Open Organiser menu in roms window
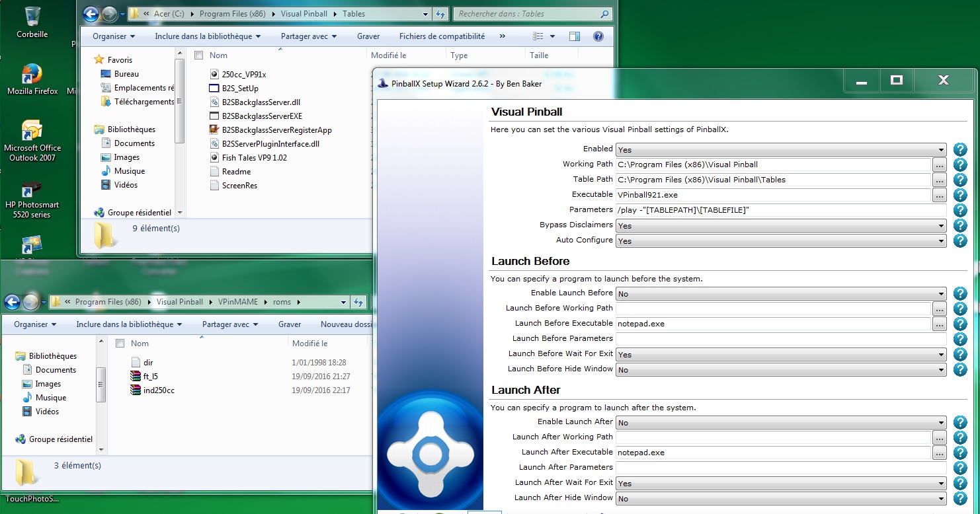The height and width of the screenshot is (514, 980). pos(35,324)
